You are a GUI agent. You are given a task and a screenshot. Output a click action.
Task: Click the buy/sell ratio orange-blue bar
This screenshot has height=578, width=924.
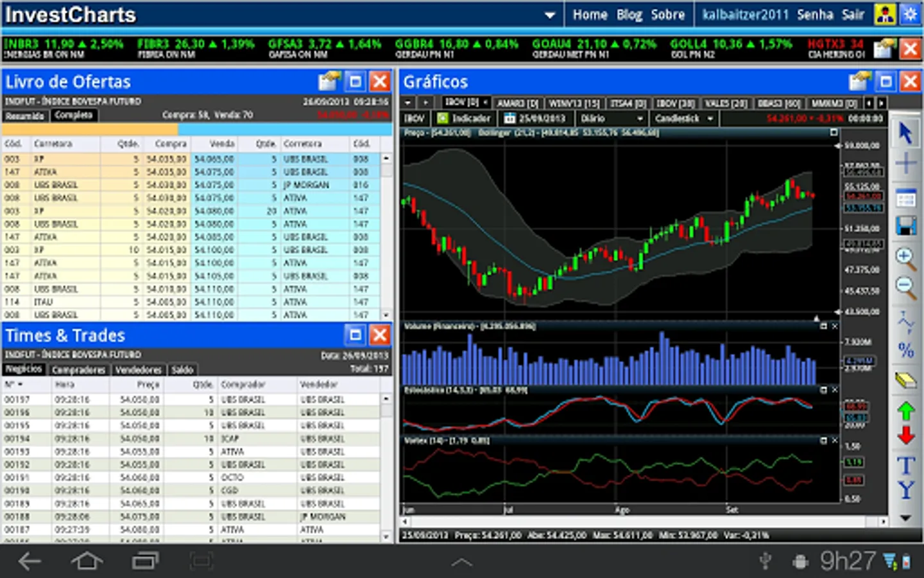coord(198,129)
